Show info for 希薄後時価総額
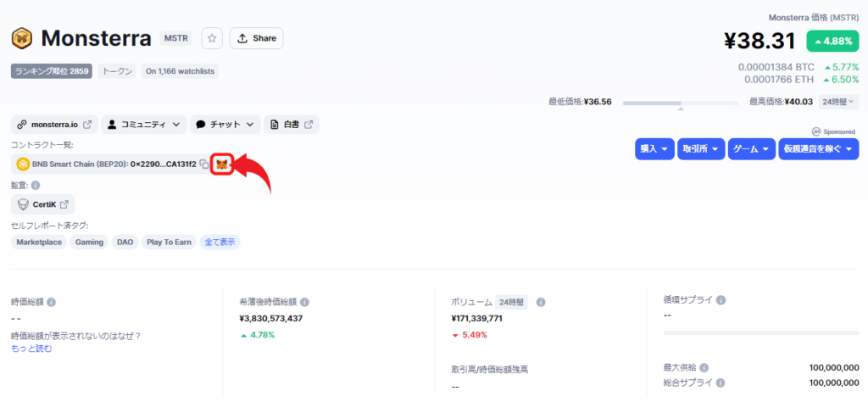The image size is (868, 402). pos(304,302)
